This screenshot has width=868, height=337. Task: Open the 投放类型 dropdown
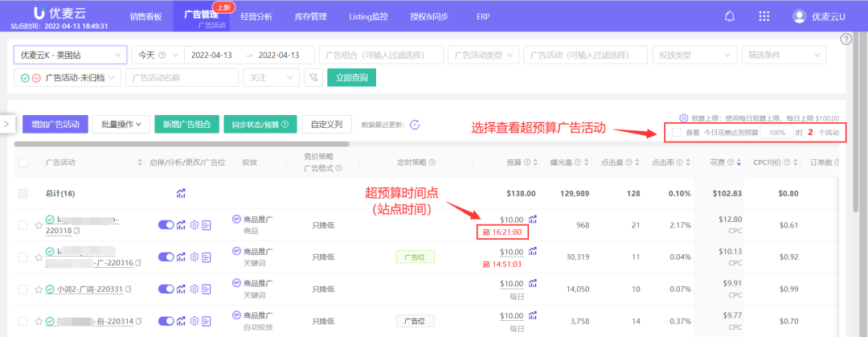[694, 55]
